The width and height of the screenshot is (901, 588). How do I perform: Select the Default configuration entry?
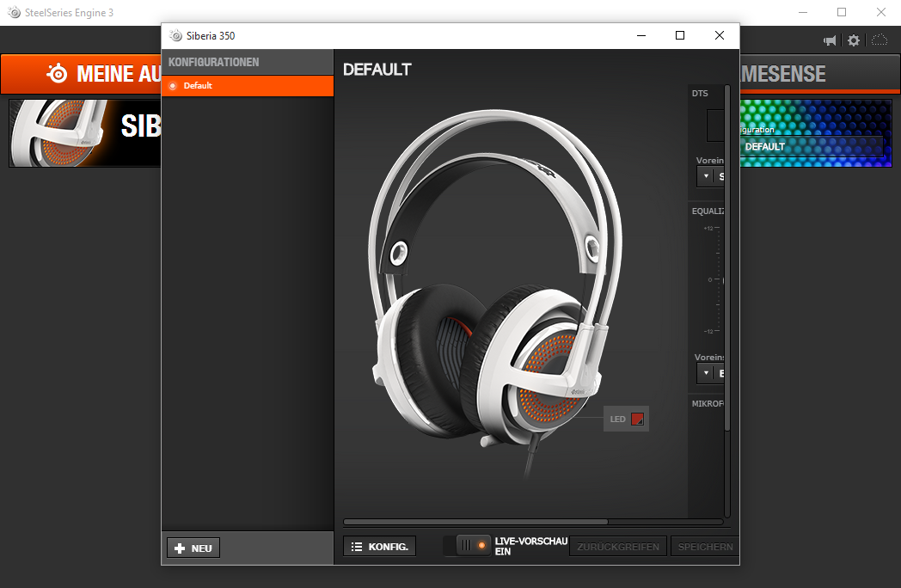click(248, 86)
